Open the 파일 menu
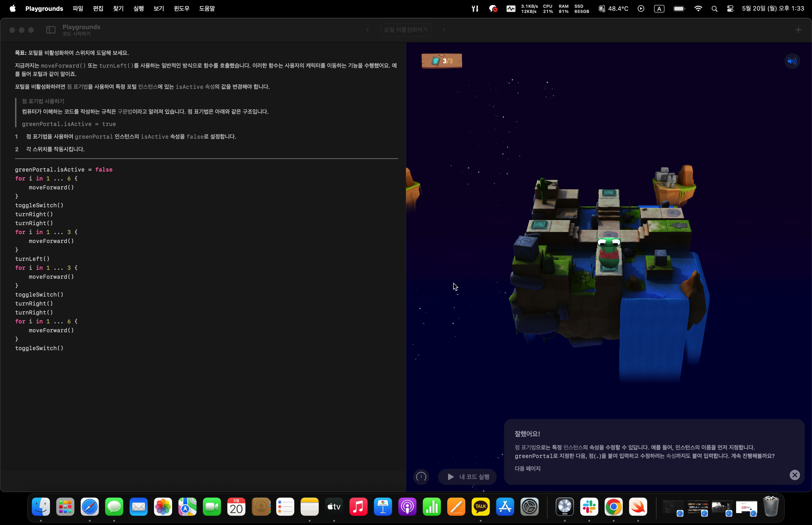The height and width of the screenshot is (525, 812). [x=78, y=8]
